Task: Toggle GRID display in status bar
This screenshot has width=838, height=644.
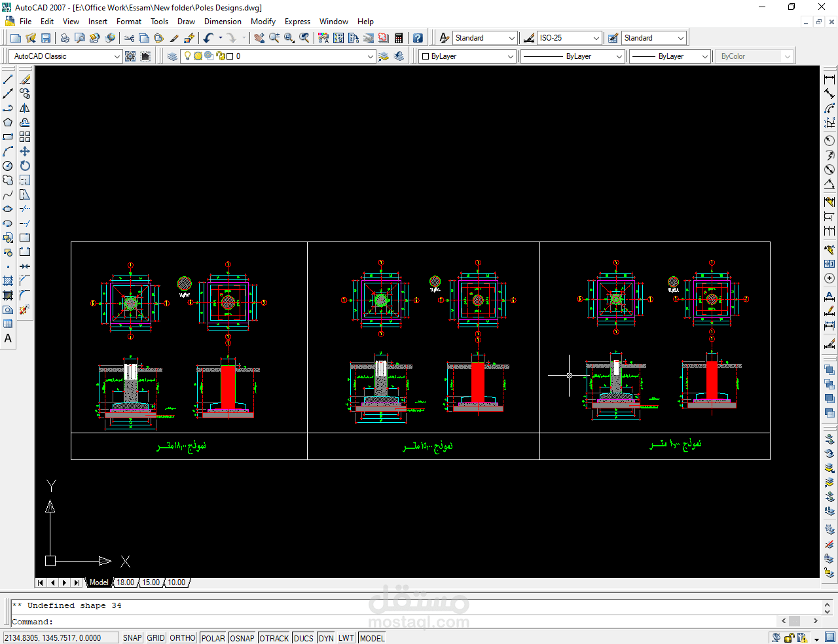Action: pyautogui.click(x=156, y=638)
